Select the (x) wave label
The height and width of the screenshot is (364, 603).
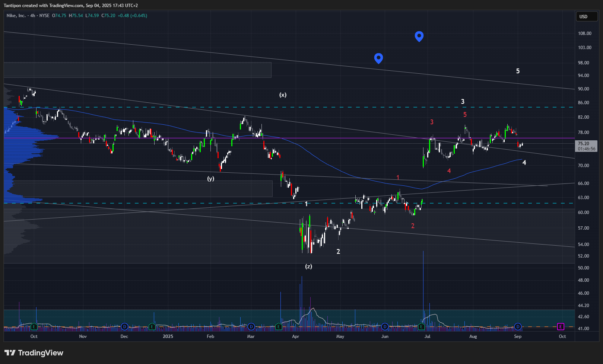[x=283, y=95]
